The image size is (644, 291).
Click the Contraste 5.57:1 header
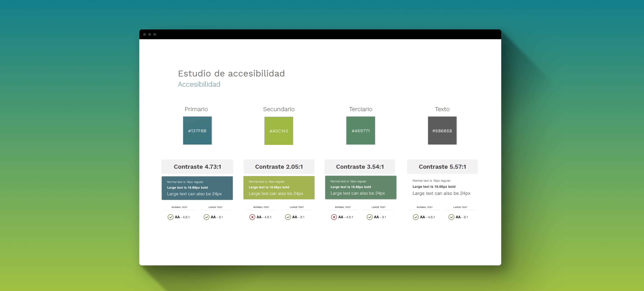point(442,167)
